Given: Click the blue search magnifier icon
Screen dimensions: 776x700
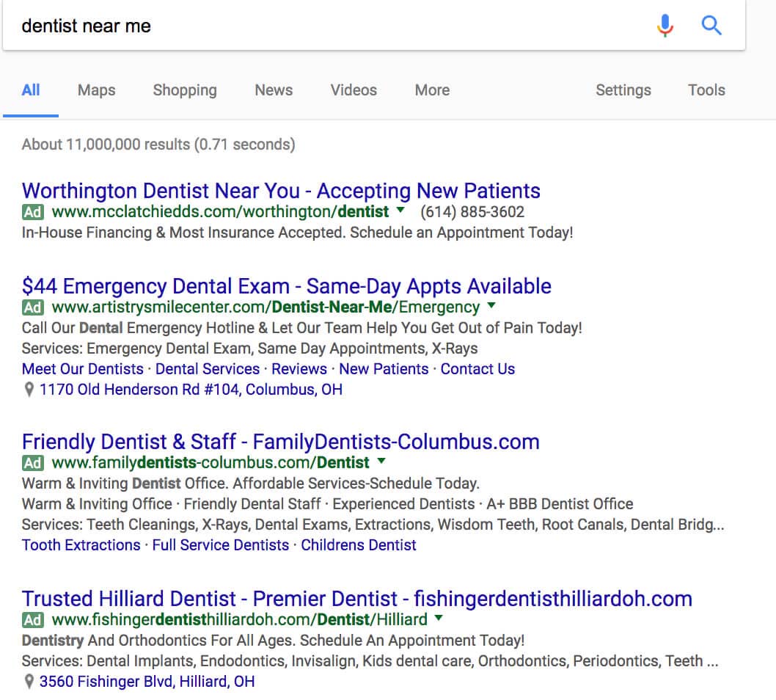Looking at the screenshot, I should pyautogui.click(x=711, y=25).
